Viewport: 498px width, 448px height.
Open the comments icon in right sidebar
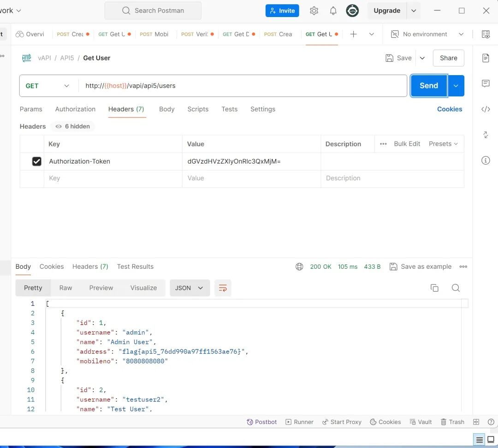(486, 83)
